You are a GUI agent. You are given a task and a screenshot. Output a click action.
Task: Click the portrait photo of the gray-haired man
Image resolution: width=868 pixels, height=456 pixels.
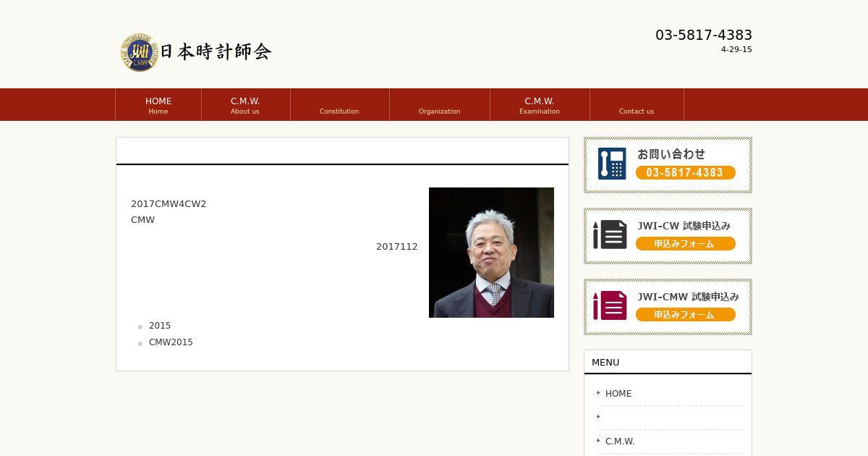491,253
